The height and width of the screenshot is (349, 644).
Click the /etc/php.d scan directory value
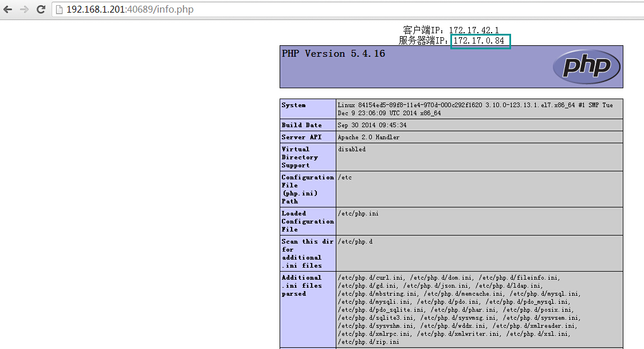point(353,241)
